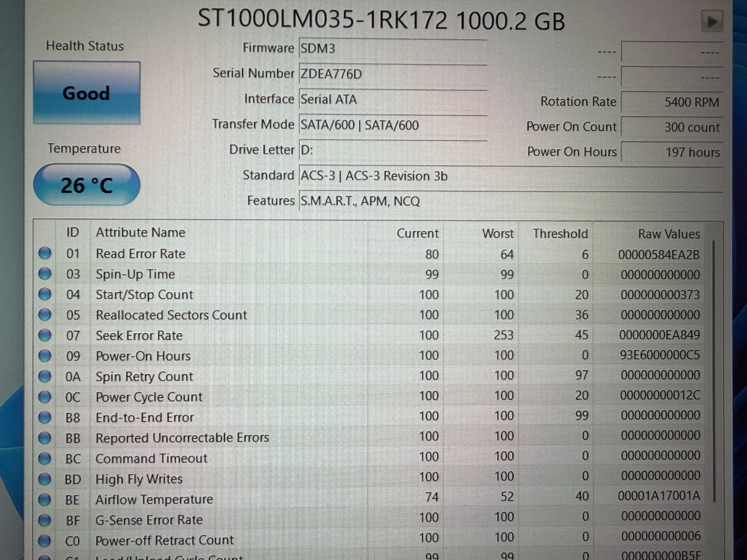Click the next disk arrow button
The height and width of the screenshot is (560, 747).
(x=712, y=21)
